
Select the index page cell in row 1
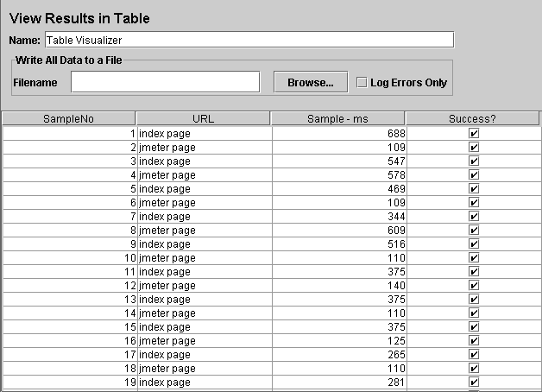click(x=205, y=134)
